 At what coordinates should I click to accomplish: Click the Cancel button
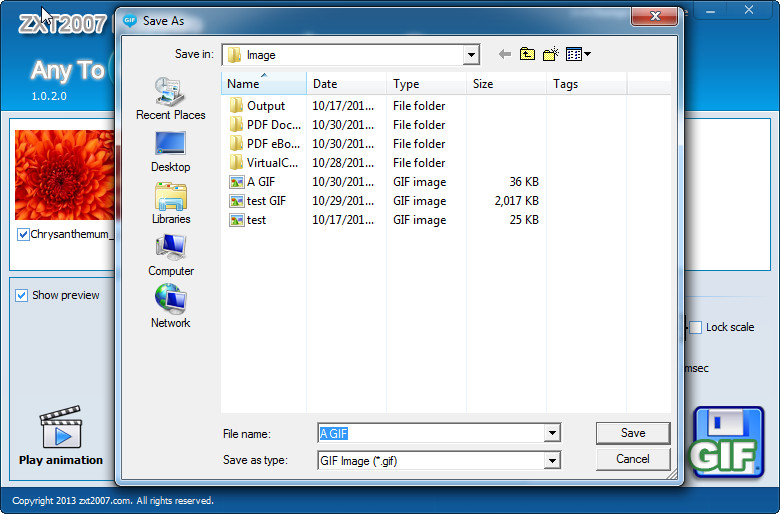[633, 459]
